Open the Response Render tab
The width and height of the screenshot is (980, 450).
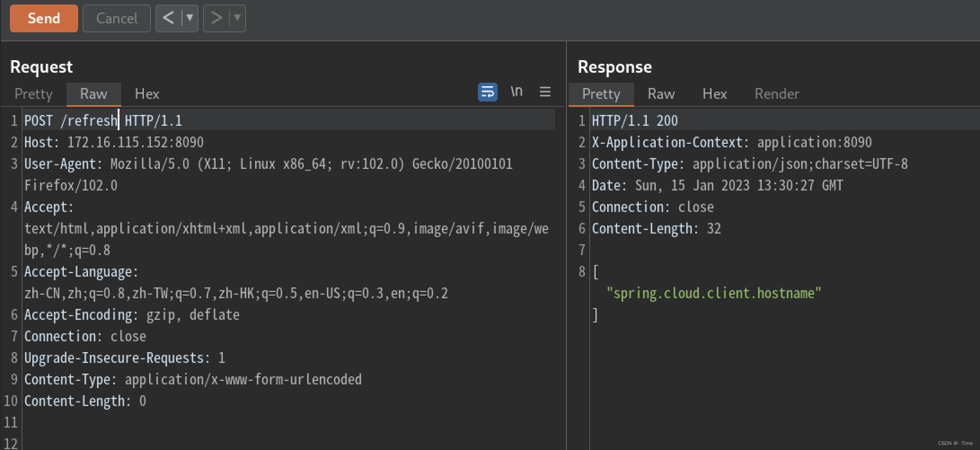pos(777,94)
